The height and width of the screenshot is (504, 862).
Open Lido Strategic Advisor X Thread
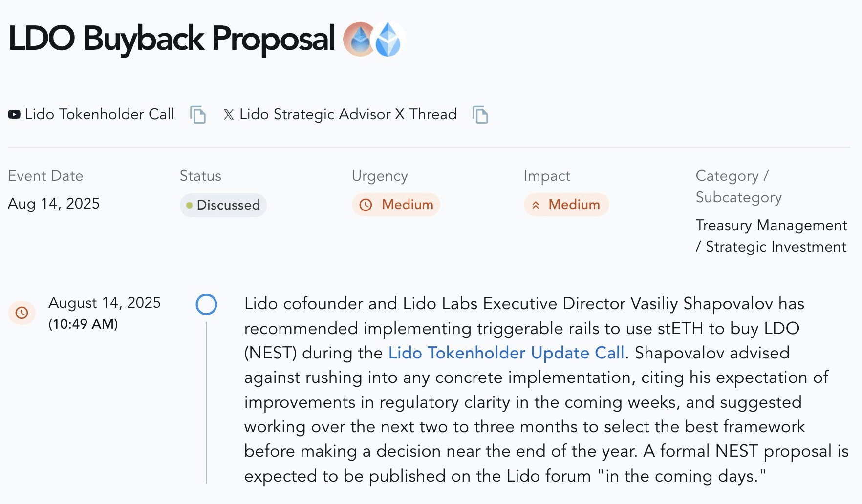point(347,114)
